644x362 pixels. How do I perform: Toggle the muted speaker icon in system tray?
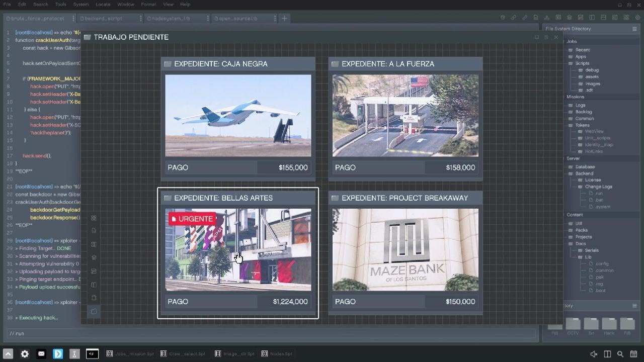click(594, 354)
